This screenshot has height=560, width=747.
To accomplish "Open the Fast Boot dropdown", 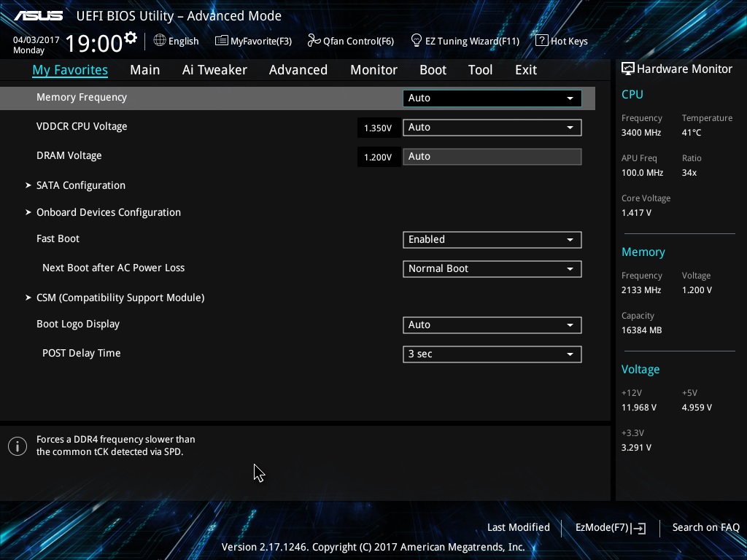I will [492, 239].
